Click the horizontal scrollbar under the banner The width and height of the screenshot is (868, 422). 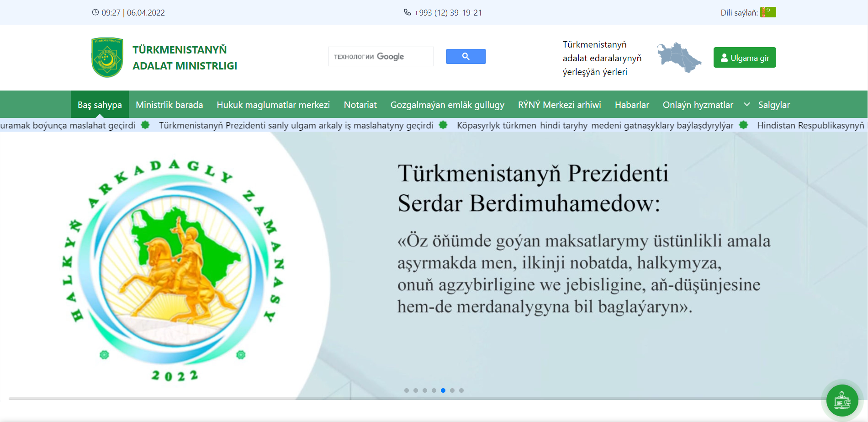coord(411,399)
